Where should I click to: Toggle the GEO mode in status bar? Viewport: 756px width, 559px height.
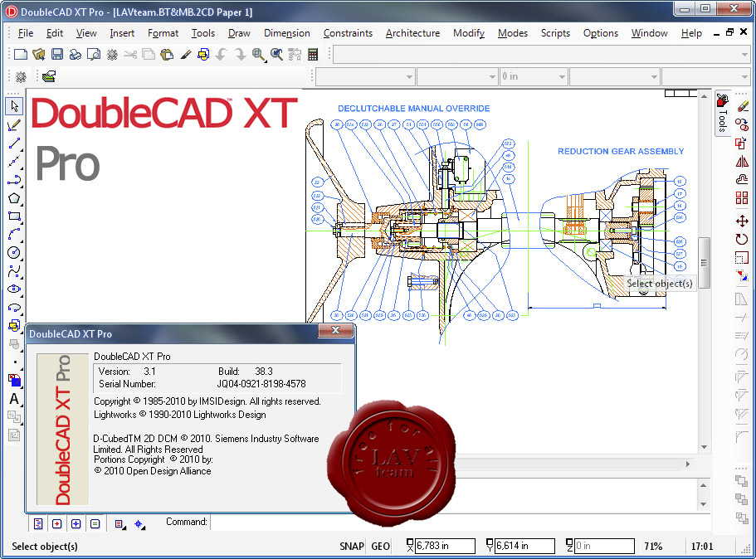click(x=380, y=546)
